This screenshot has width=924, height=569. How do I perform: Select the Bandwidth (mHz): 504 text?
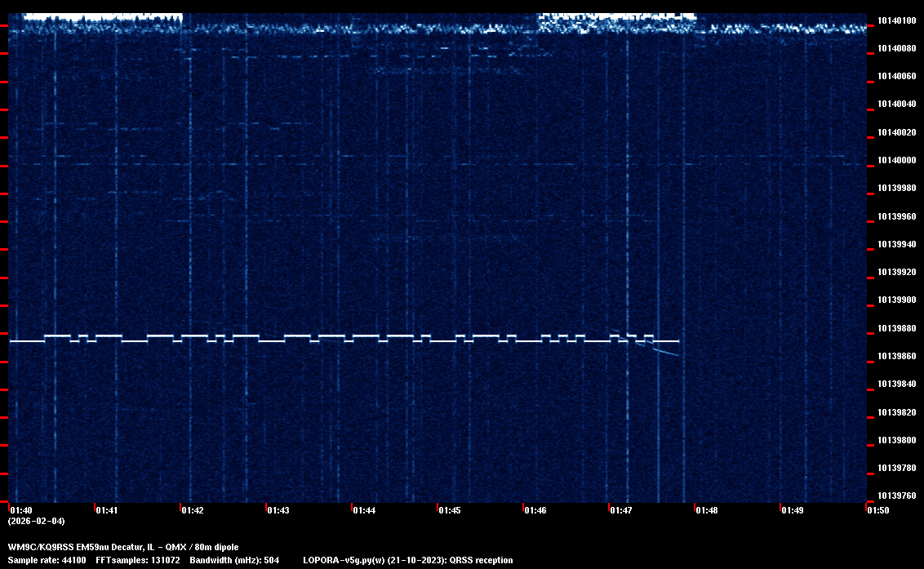[233, 561]
